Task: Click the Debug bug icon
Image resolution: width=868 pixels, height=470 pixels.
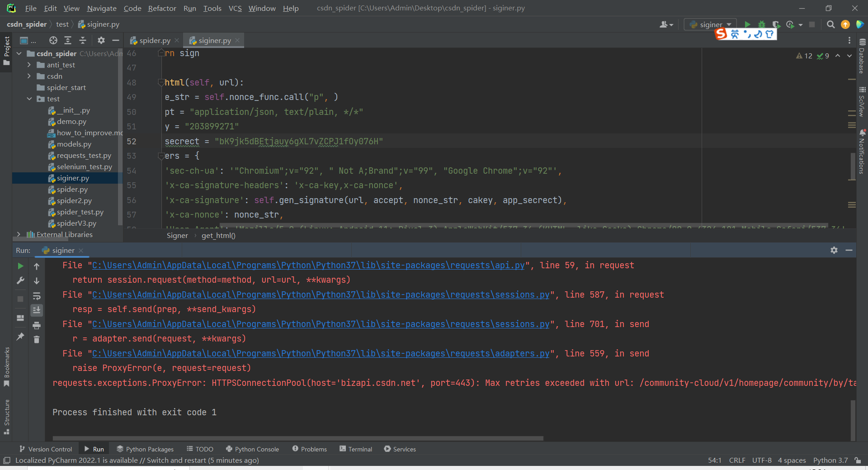Action: pyautogui.click(x=762, y=24)
